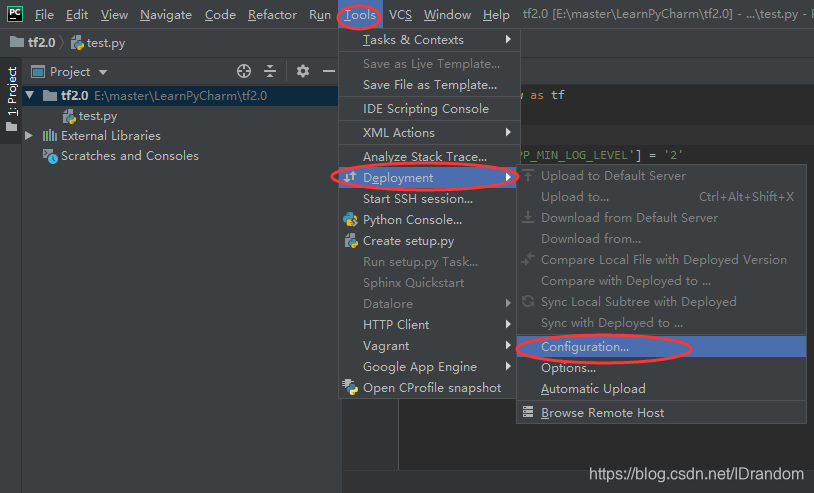Click the greyed Upload to Default Server entry
This screenshot has height=493, width=814.
coord(661,175)
